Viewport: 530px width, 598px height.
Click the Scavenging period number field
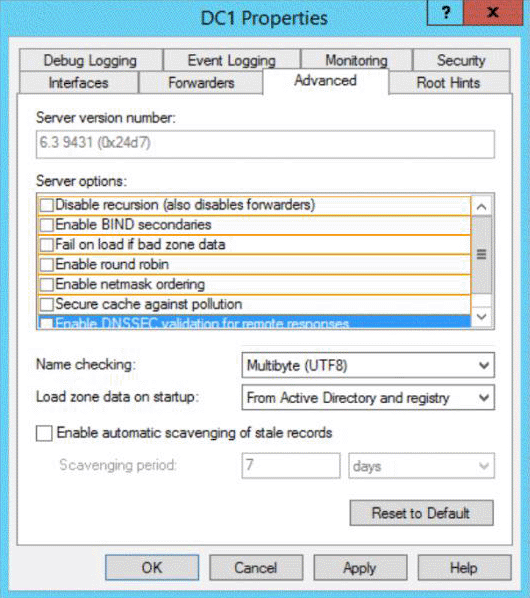click(x=291, y=466)
